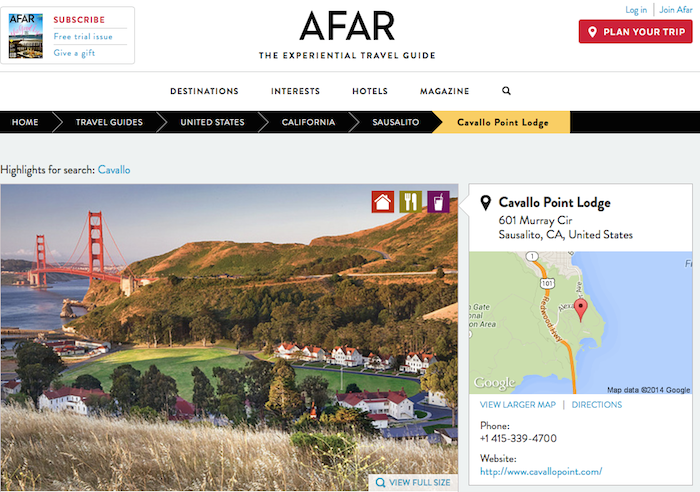Open the Destinations menu
The height and width of the screenshot is (492, 700).
point(204,91)
